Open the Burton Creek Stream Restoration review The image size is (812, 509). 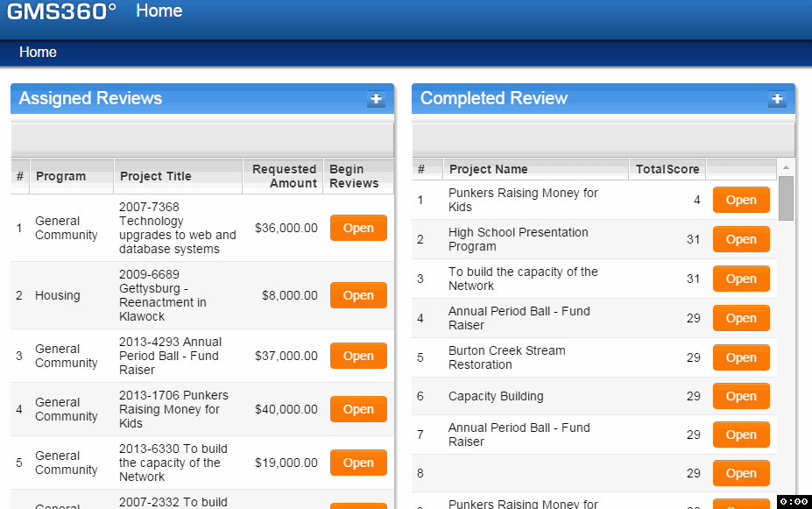click(x=741, y=357)
